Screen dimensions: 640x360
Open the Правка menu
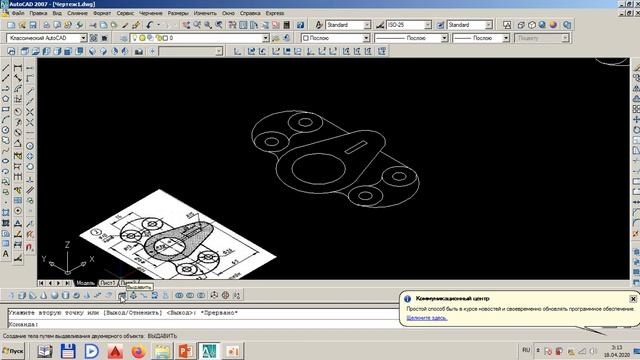coord(38,13)
